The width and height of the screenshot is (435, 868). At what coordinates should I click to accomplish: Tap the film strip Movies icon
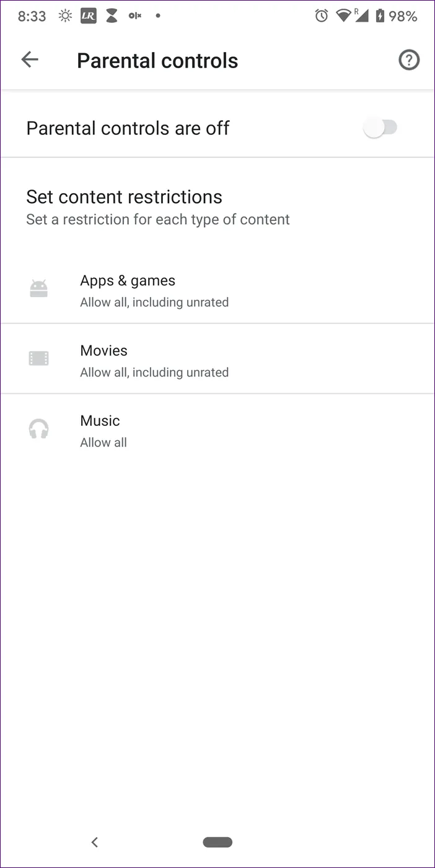click(x=38, y=358)
